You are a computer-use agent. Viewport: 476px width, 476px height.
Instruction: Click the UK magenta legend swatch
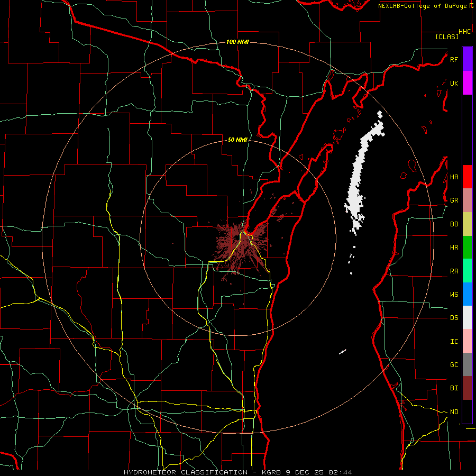pos(467,83)
